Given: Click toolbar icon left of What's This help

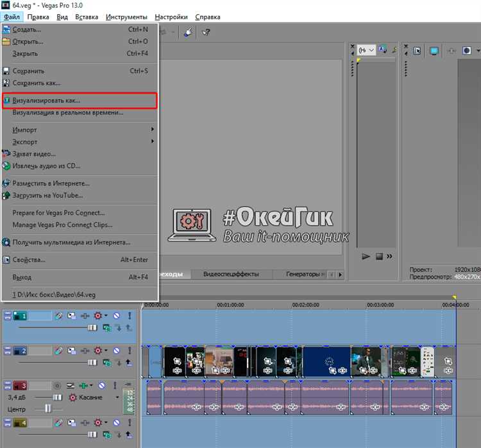Looking at the screenshot, I should (189, 32).
